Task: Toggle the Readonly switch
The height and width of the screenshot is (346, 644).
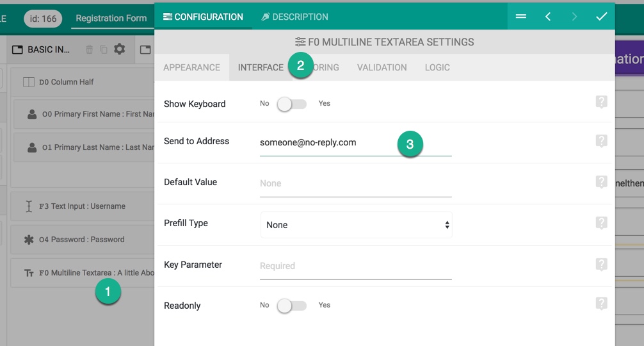Action: 292,306
